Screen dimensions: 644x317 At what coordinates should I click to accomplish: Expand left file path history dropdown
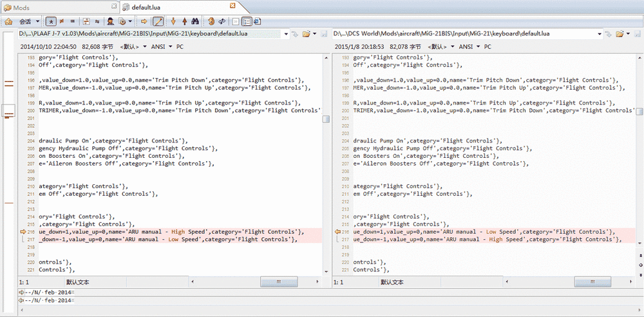(x=287, y=34)
